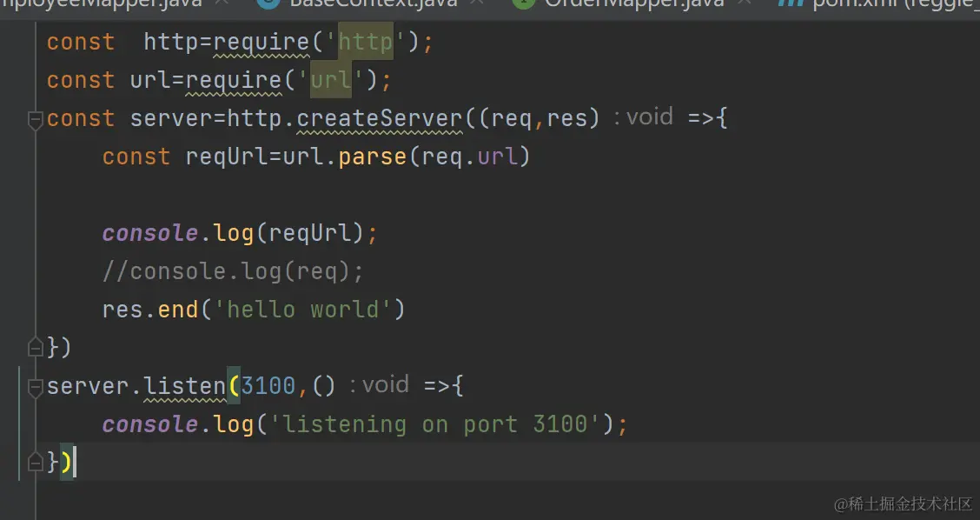Click log in console.log(reqUrl)

click(234, 233)
